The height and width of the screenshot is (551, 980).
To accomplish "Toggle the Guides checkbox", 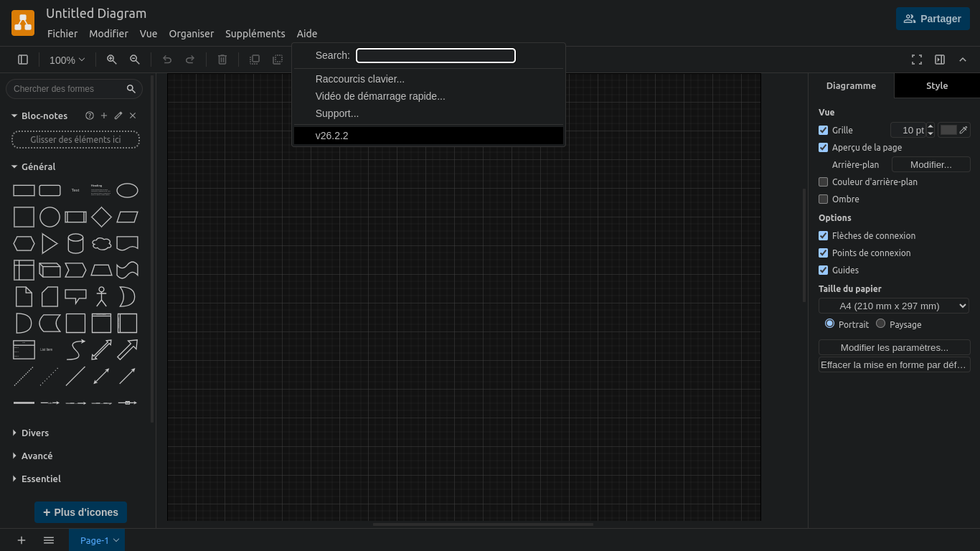I will click(x=824, y=270).
